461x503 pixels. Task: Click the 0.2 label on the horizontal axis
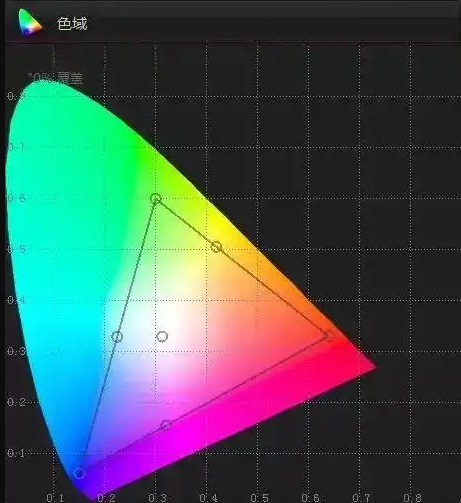(107, 498)
